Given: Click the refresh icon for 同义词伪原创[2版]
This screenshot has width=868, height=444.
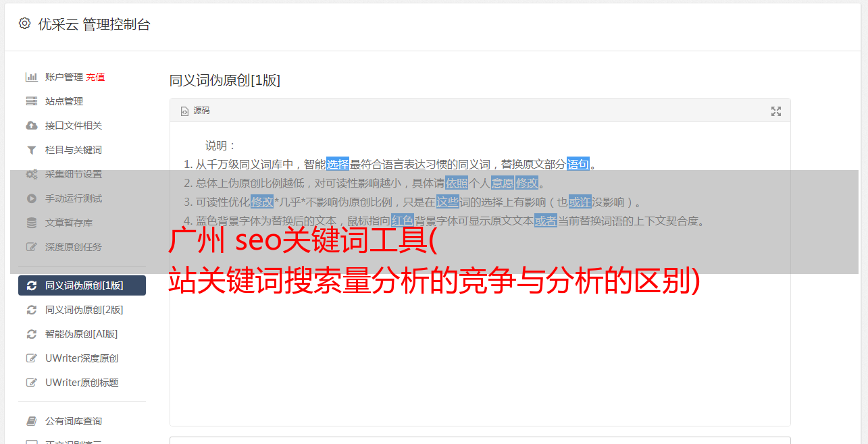Looking at the screenshot, I should [x=31, y=310].
